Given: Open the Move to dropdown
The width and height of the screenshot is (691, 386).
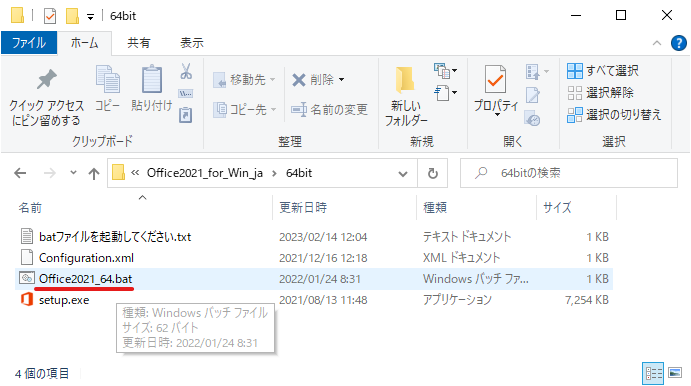Looking at the screenshot, I should (244, 80).
